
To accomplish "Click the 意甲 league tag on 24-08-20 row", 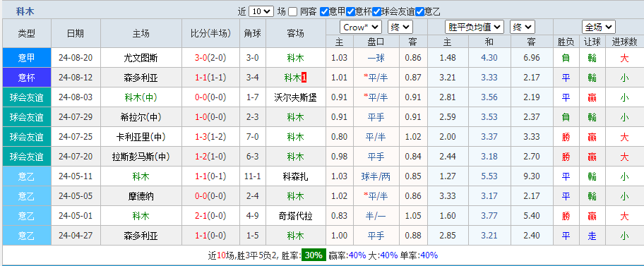I will click(x=27, y=58).
